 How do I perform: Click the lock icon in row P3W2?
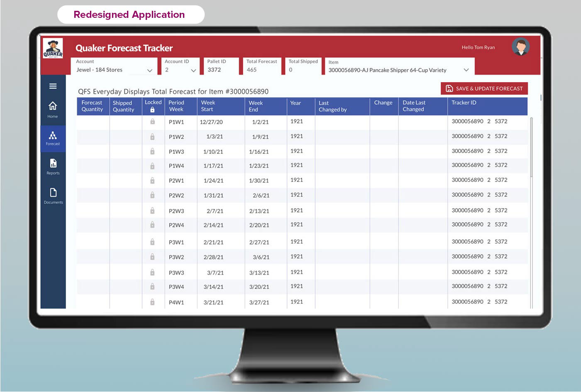(152, 257)
